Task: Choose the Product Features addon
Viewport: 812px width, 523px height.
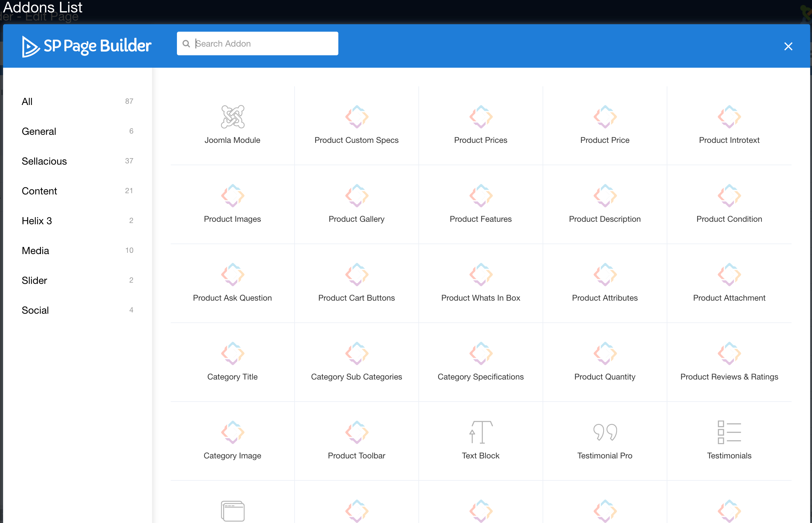Action: pyautogui.click(x=480, y=204)
